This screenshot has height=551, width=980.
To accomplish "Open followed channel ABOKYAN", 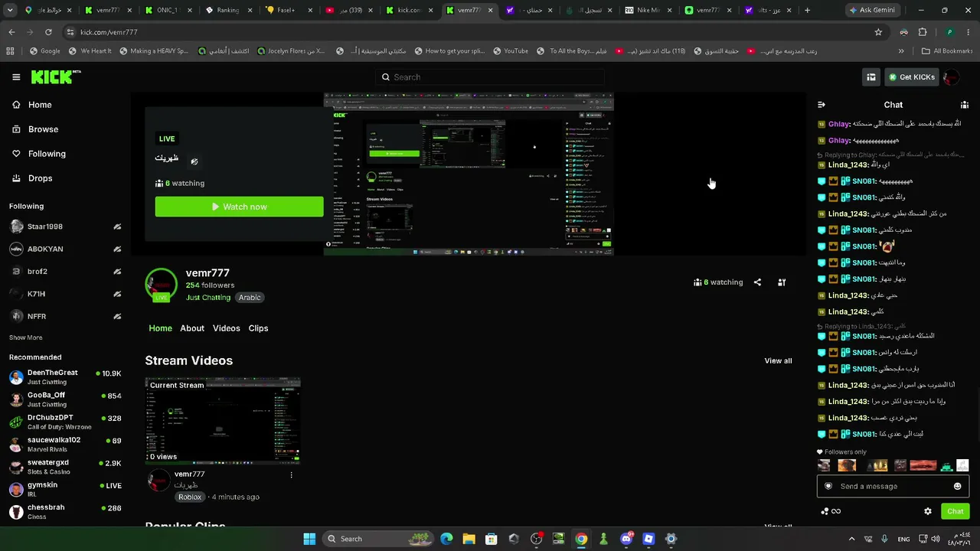I will pyautogui.click(x=65, y=249).
